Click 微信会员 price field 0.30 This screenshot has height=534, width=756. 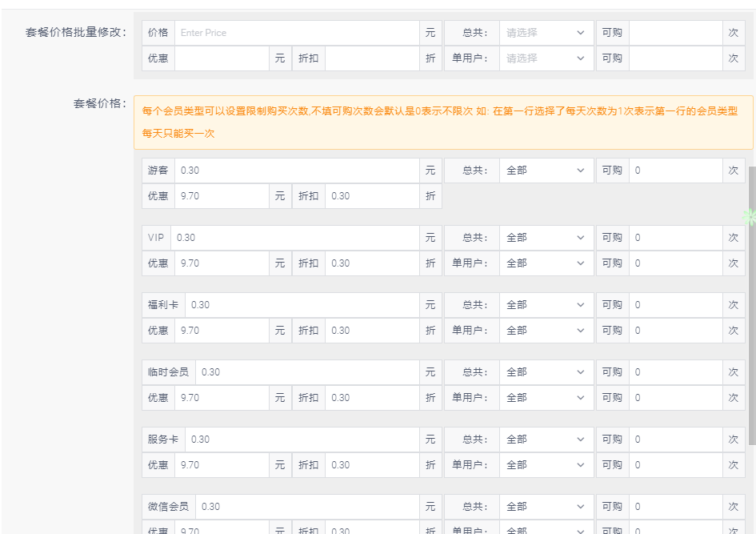[308, 507]
